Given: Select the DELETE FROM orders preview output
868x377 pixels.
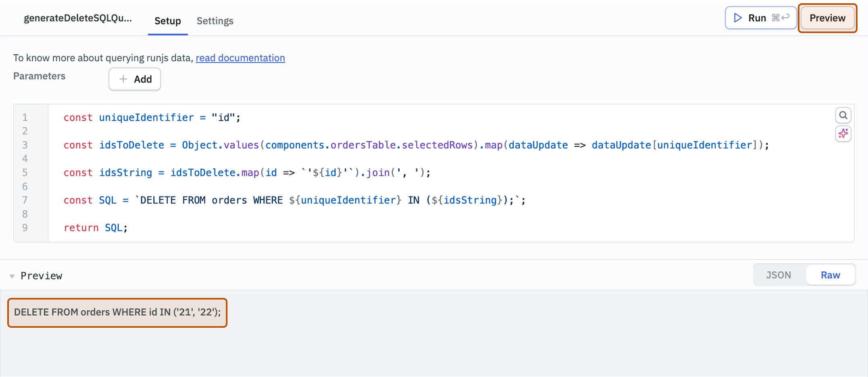Looking at the screenshot, I should [117, 312].
